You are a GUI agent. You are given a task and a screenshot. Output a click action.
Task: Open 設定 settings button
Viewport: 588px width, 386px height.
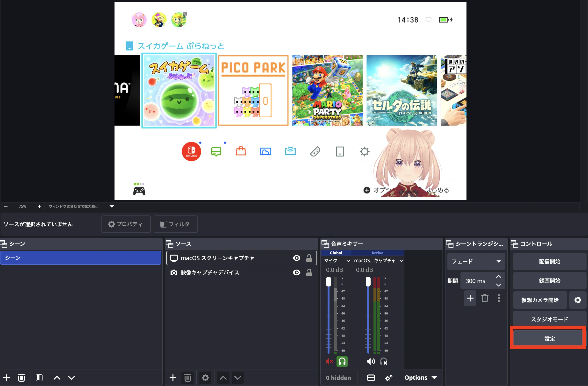pyautogui.click(x=548, y=339)
